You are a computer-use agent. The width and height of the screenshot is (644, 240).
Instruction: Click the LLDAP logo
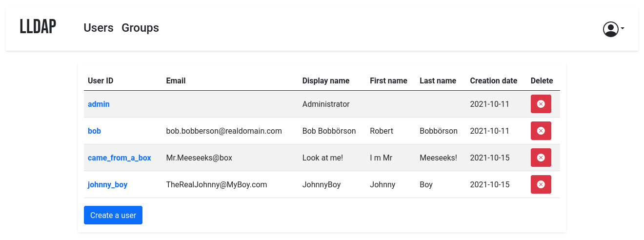click(x=38, y=27)
